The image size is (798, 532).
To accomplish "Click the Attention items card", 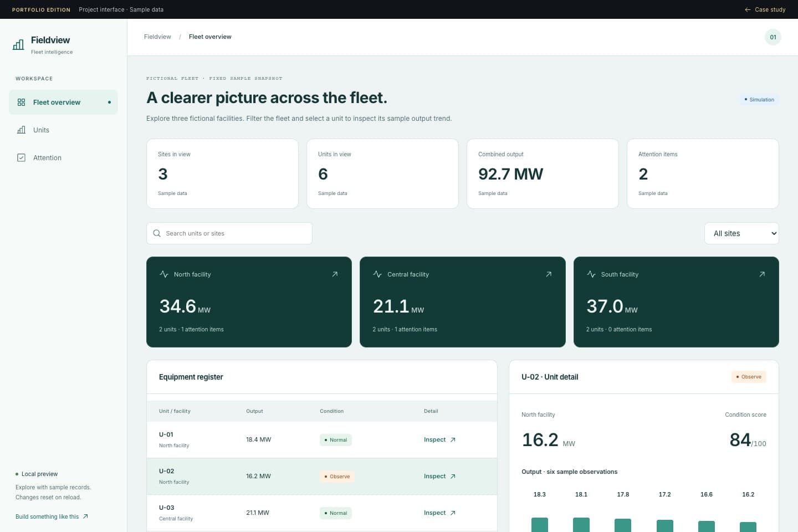I will click(703, 173).
